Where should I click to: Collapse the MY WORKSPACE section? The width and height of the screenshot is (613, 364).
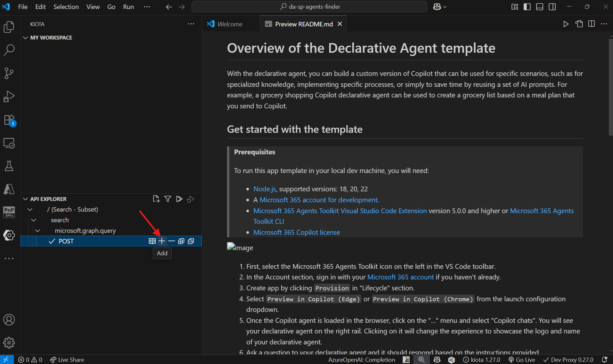(25, 38)
